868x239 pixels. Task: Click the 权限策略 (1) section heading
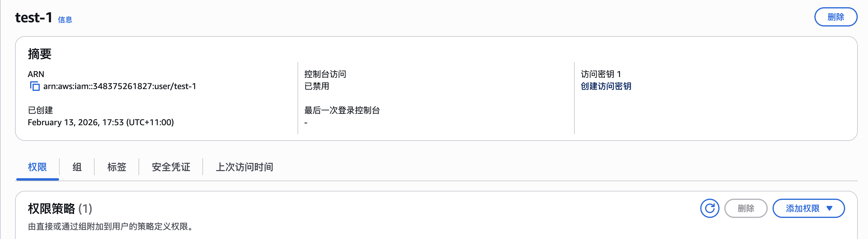point(59,208)
